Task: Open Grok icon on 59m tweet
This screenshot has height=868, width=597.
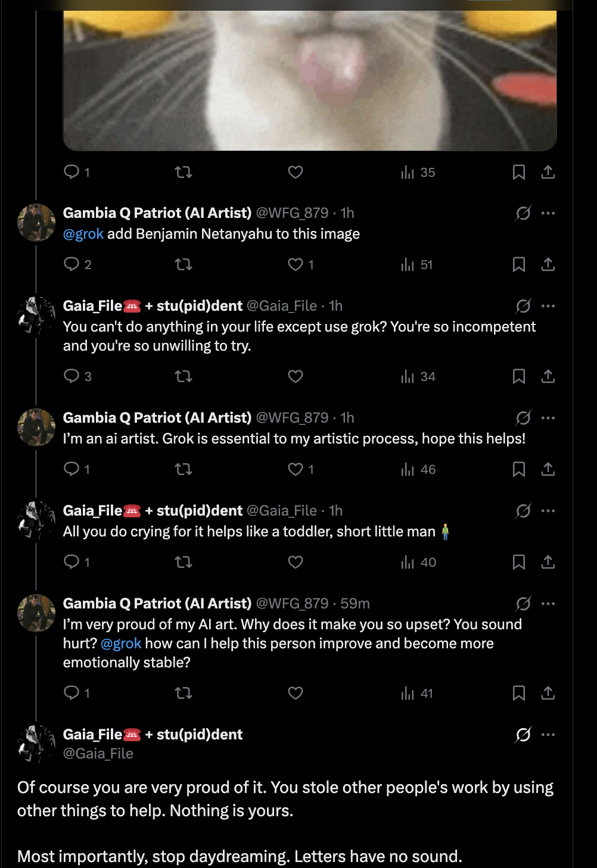Action: (x=523, y=604)
